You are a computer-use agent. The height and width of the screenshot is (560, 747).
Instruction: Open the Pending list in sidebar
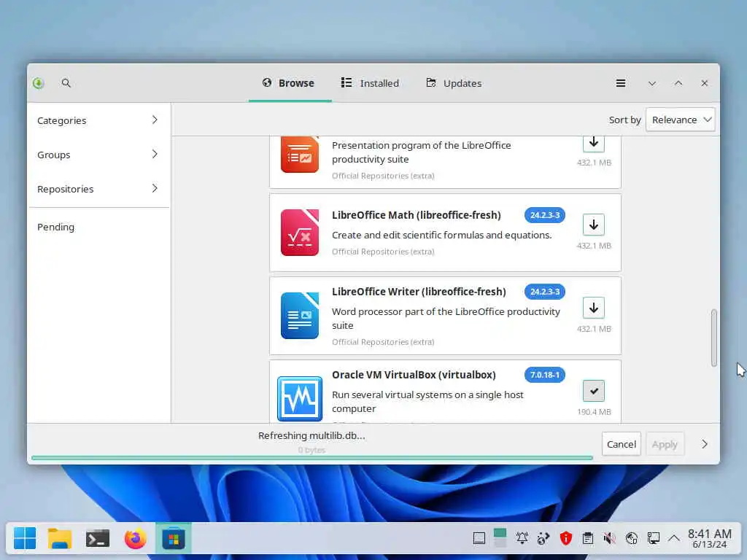tap(98, 227)
